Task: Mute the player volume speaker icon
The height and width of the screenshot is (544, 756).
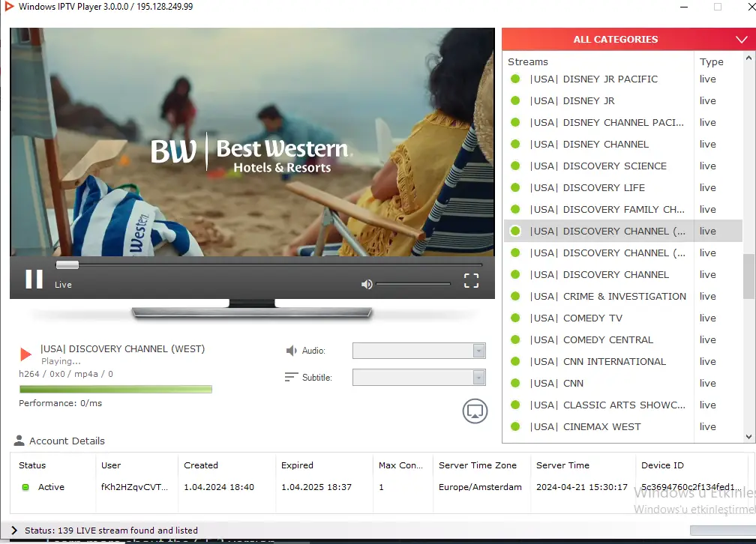Action: click(367, 284)
